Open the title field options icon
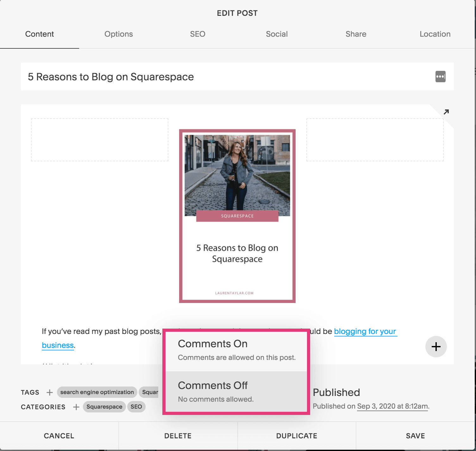 click(x=440, y=77)
